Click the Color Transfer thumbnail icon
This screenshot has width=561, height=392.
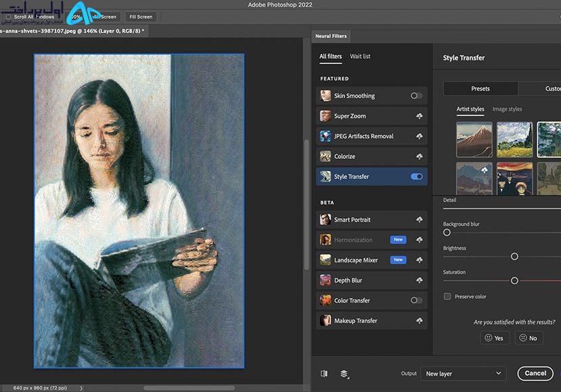tap(326, 300)
